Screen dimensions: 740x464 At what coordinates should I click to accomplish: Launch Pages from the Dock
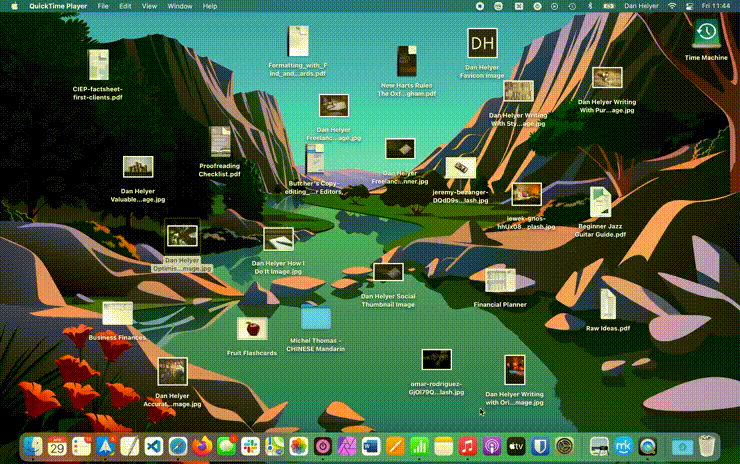click(x=395, y=446)
